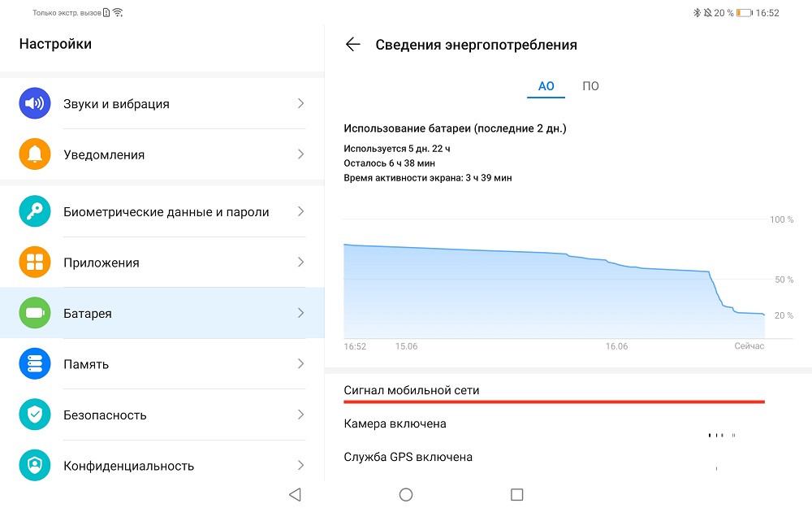This screenshot has height=508, width=812.
Task: Open Конфиденциальность settings item
Action: (x=162, y=466)
